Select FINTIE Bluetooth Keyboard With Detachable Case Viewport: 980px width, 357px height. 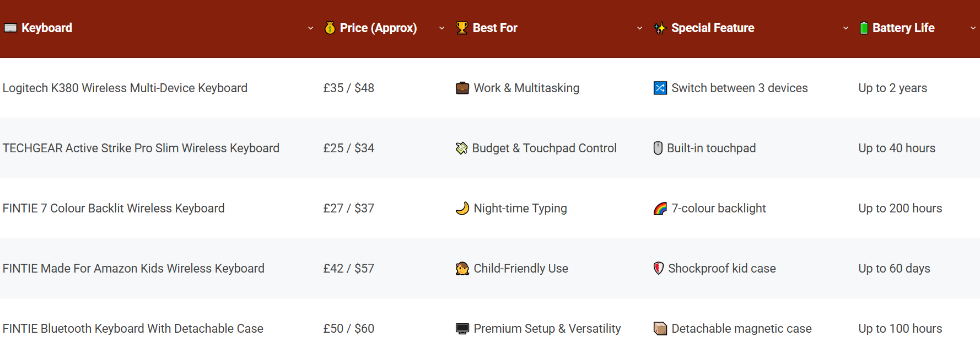133,329
